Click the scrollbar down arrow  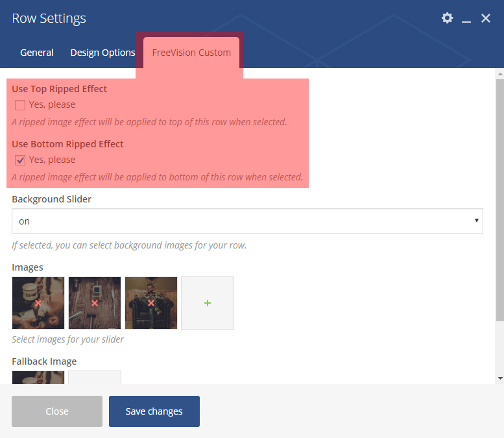coord(499,378)
